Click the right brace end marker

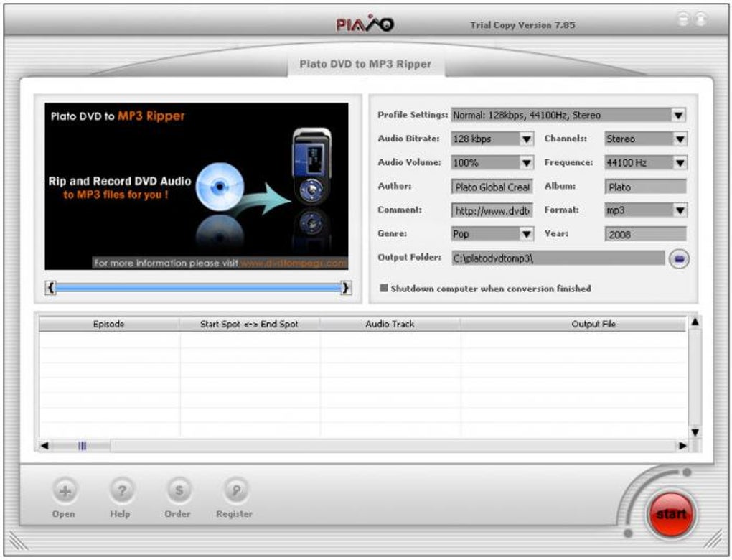(345, 288)
